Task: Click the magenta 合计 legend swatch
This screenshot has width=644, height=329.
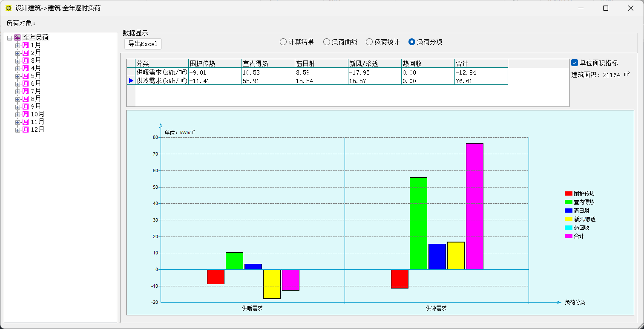Action: [x=568, y=236]
